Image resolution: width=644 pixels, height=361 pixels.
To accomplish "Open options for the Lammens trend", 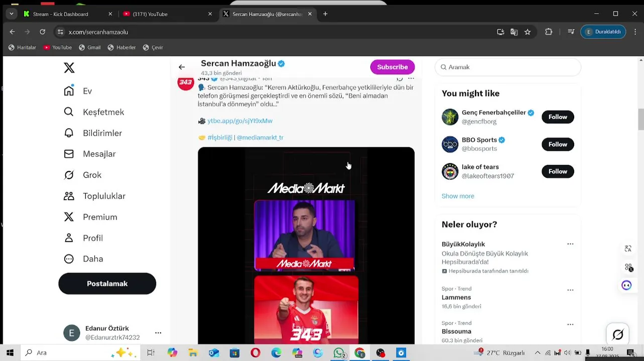I will (x=570, y=290).
